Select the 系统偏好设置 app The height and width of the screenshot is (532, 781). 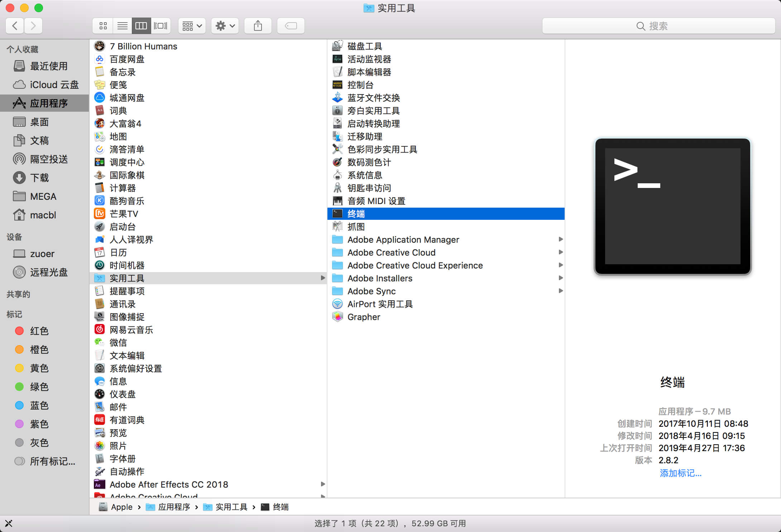[208, 368]
